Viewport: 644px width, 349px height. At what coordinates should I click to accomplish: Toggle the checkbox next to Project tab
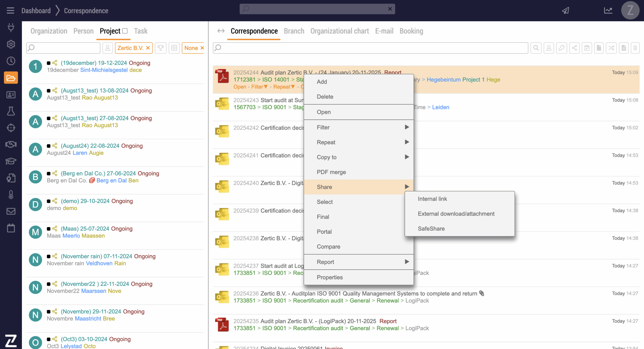pyautogui.click(x=125, y=31)
